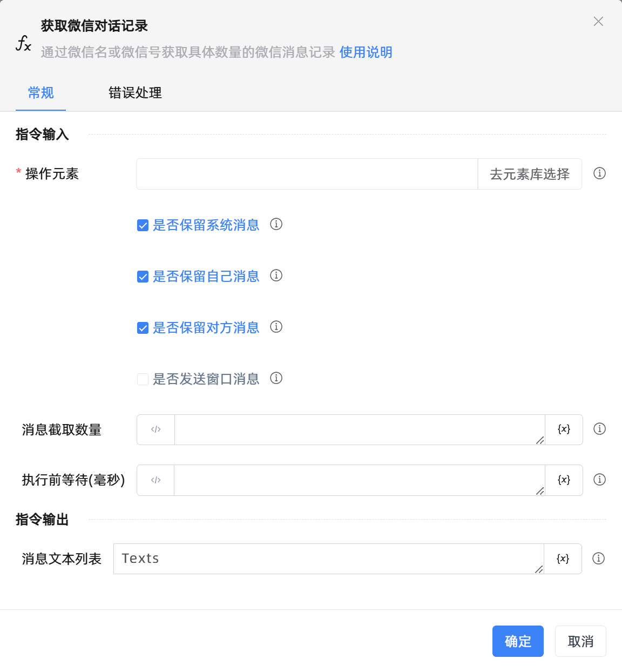Uncheck 是否保留对方消息 checkbox

pos(143,328)
